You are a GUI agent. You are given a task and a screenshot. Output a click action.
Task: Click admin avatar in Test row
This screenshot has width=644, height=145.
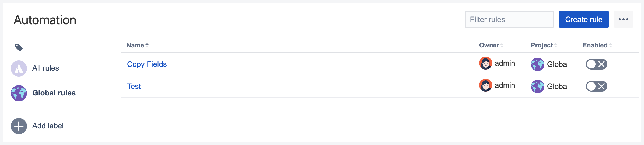[486, 85]
